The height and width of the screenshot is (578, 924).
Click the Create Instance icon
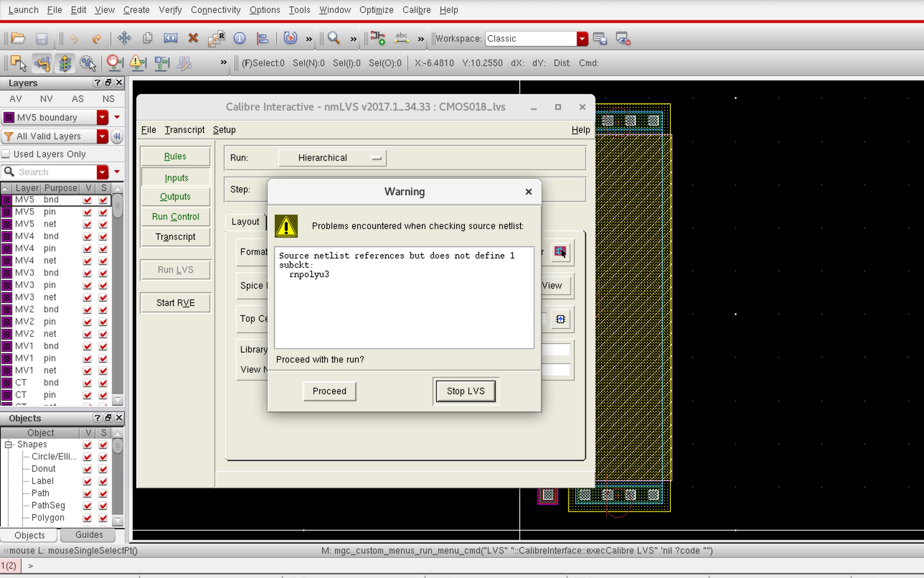[x=378, y=38]
